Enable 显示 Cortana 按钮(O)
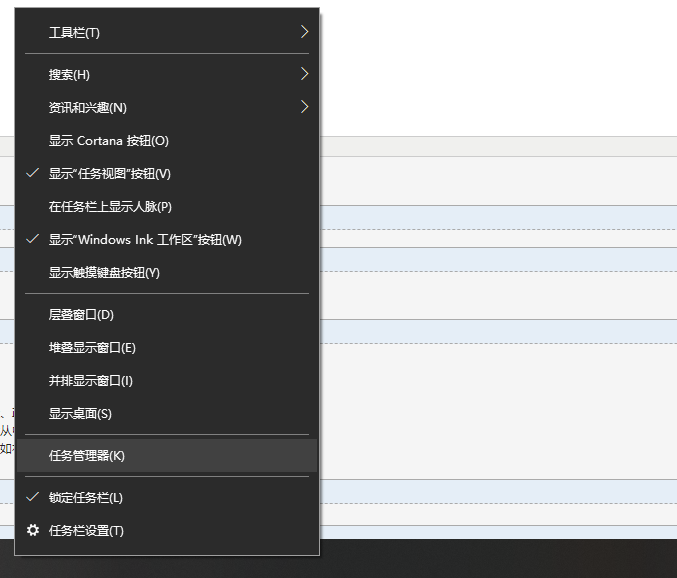 click(167, 140)
